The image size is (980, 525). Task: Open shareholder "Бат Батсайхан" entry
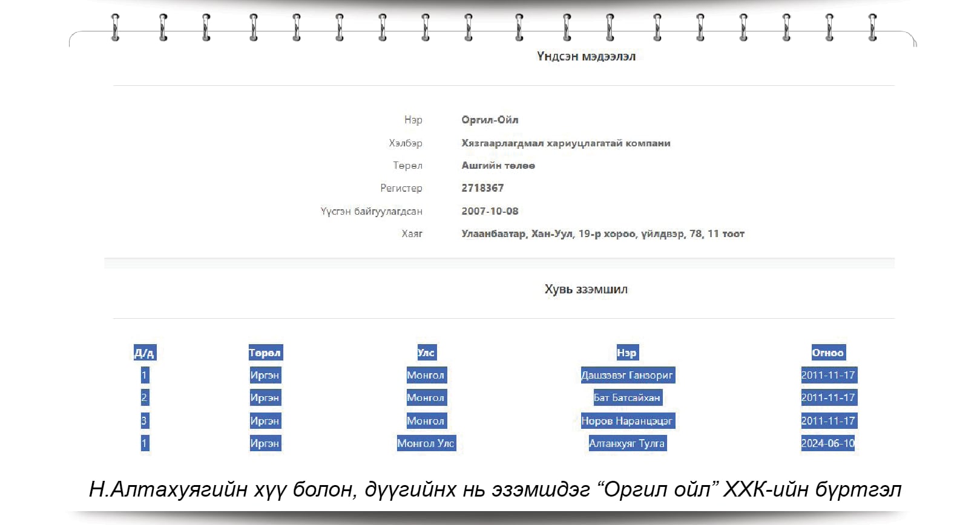[x=626, y=397]
